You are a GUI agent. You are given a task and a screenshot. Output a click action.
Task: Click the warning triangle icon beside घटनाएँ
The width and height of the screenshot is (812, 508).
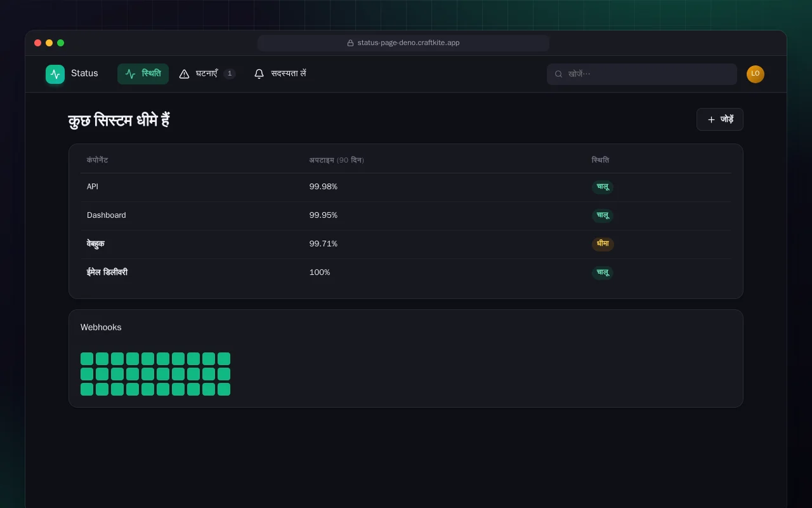click(184, 74)
